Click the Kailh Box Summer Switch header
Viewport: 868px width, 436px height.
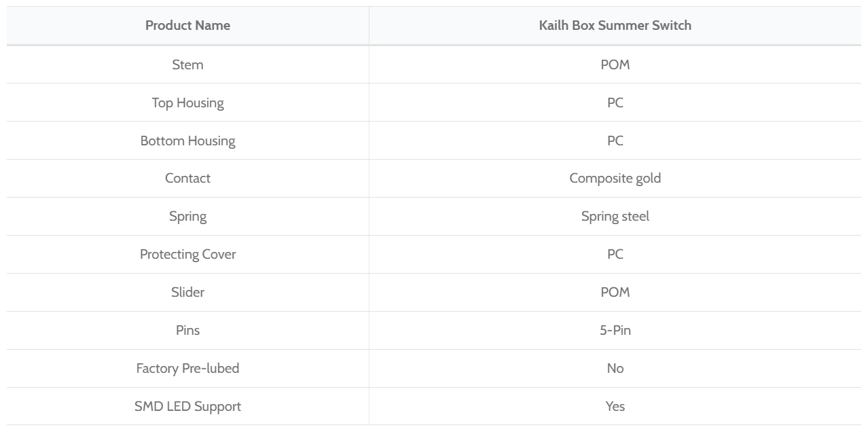[x=615, y=26]
